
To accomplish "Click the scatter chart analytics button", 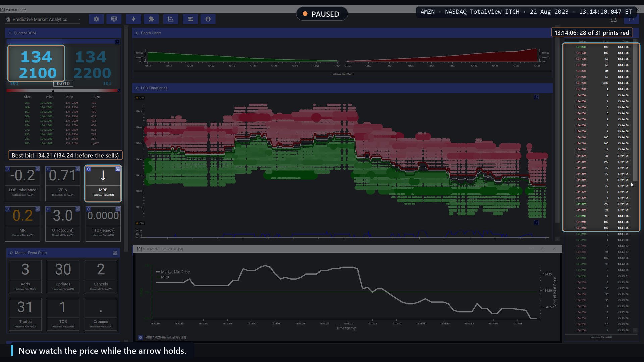I will pyautogui.click(x=171, y=19).
